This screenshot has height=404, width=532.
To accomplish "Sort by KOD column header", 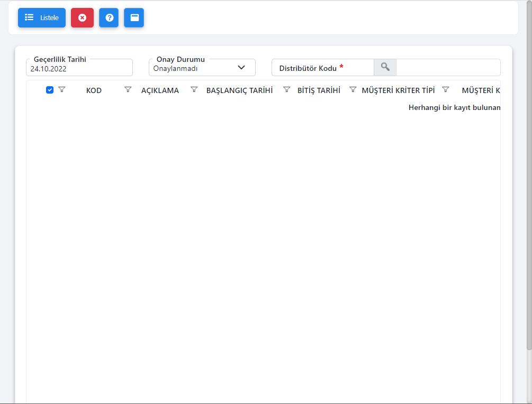I will 94,90.
